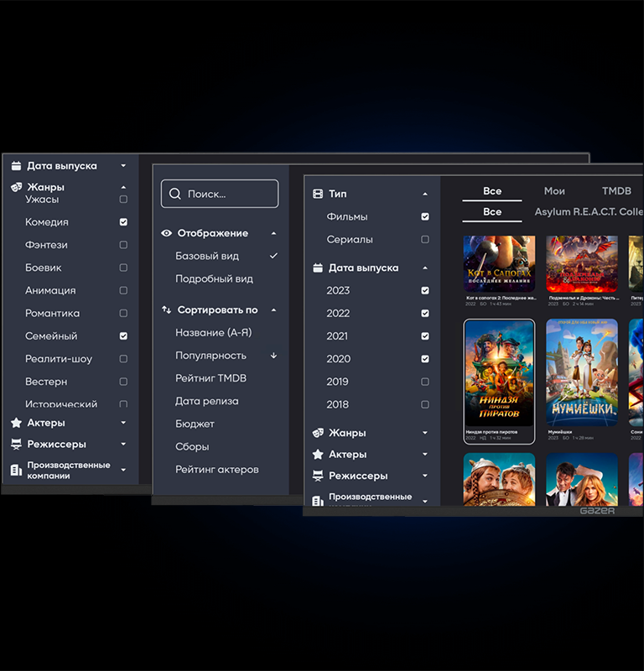The image size is (644, 671).
Task: Enable the Ужасы genre checkbox
Action: [123, 200]
